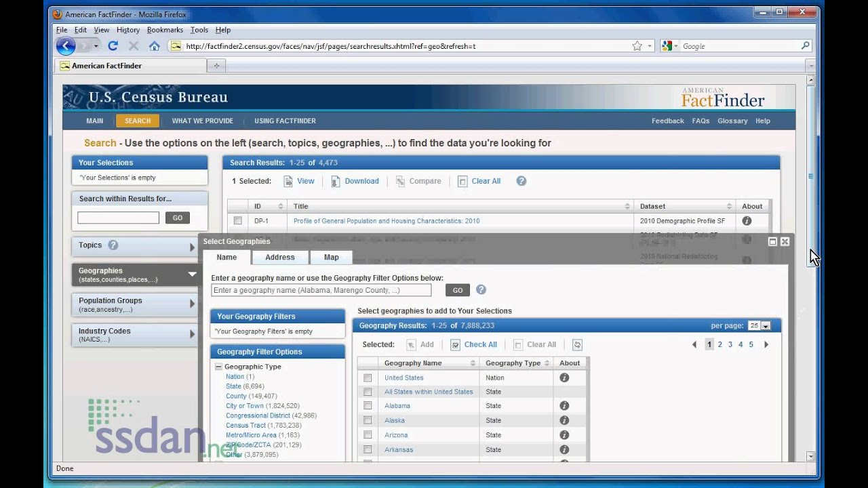This screenshot has width=868, height=488.
Task: Bookmark this page with the star icon
Action: [x=637, y=46]
